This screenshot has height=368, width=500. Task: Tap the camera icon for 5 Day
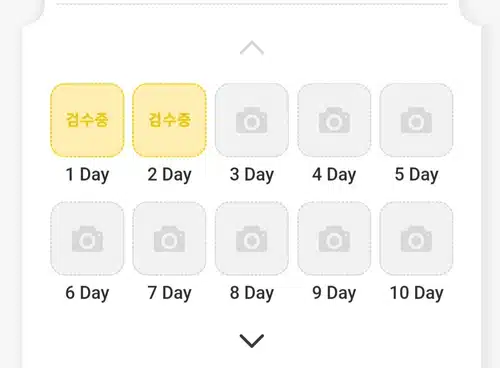[416, 120]
